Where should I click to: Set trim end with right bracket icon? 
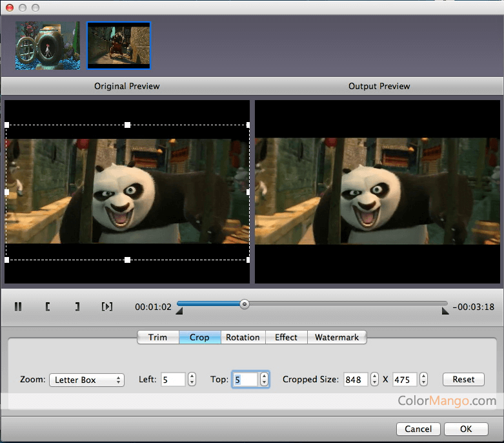[77, 307]
